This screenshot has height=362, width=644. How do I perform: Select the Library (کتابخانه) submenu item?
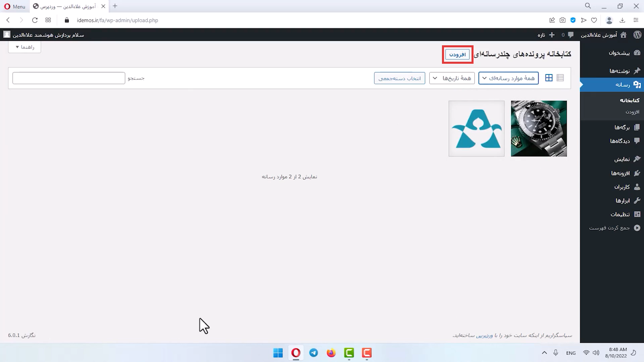[629, 100]
